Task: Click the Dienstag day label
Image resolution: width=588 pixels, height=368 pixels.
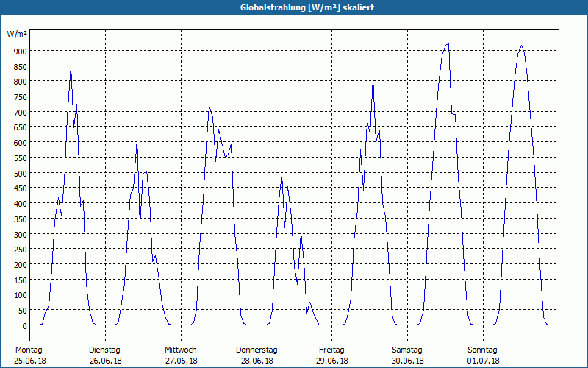Action: tap(104, 350)
